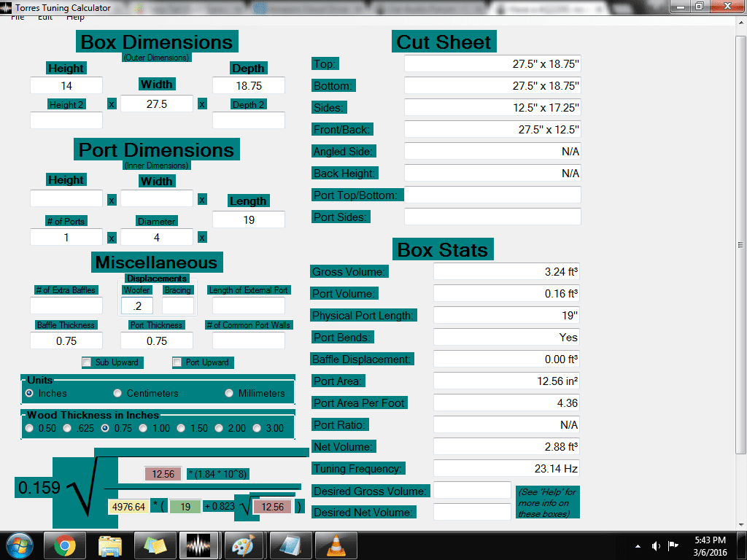Screen dimensions: 747x560
Task: Click the port Width input field
Action: coord(157,198)
